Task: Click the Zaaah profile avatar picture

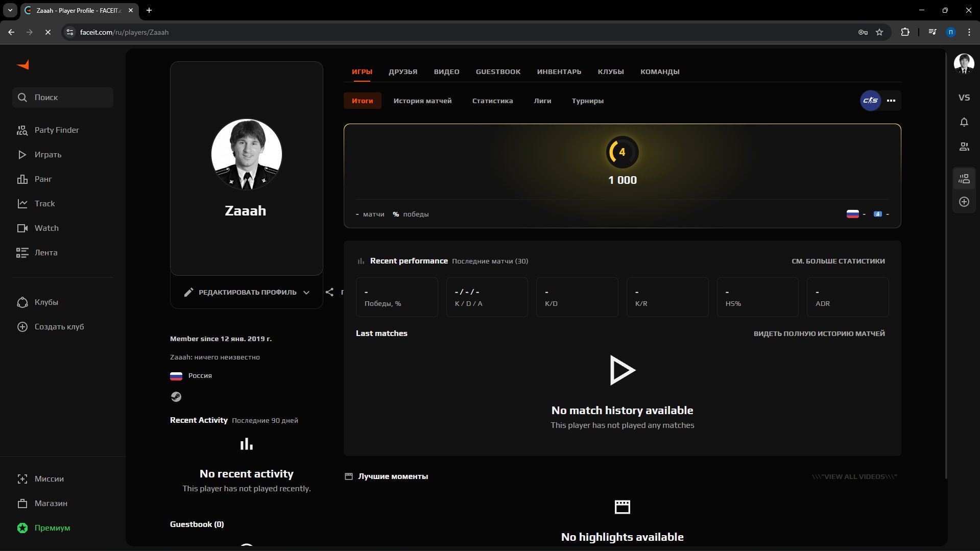Action: pyautogui.click(x=247, y=154)
